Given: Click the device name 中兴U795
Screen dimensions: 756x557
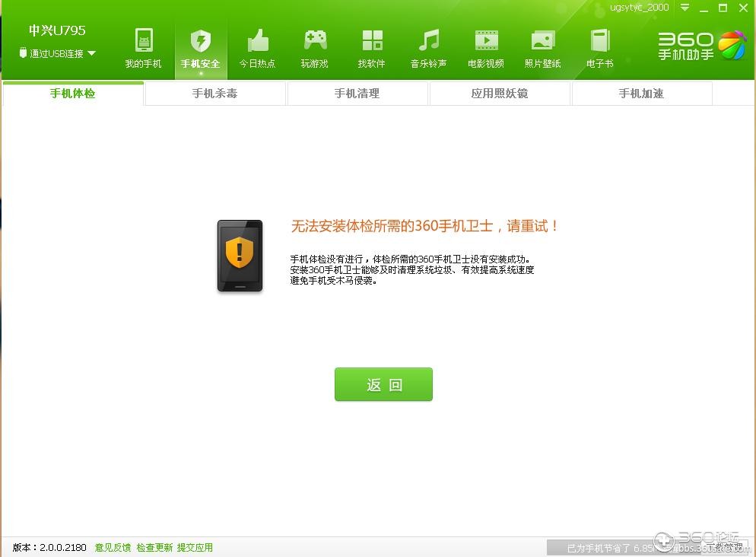Looking at the screenshot, I should (x=57, y=30).
